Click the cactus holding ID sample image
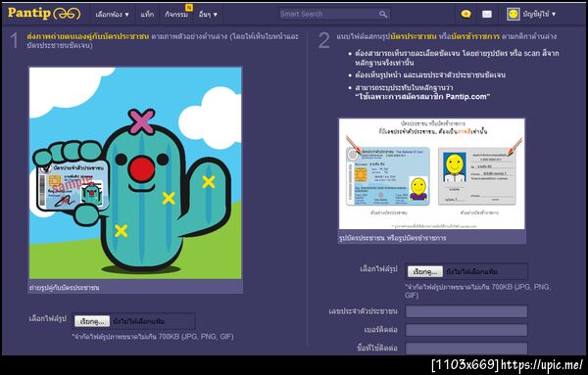Viewport: 588px width, 375px height. 135,173
